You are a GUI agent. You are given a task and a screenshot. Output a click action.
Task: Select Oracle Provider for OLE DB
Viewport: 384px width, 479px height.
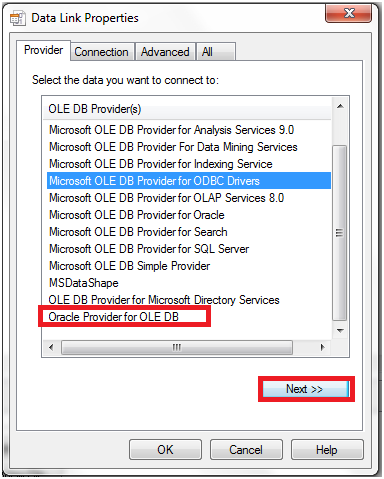point(113,317)
